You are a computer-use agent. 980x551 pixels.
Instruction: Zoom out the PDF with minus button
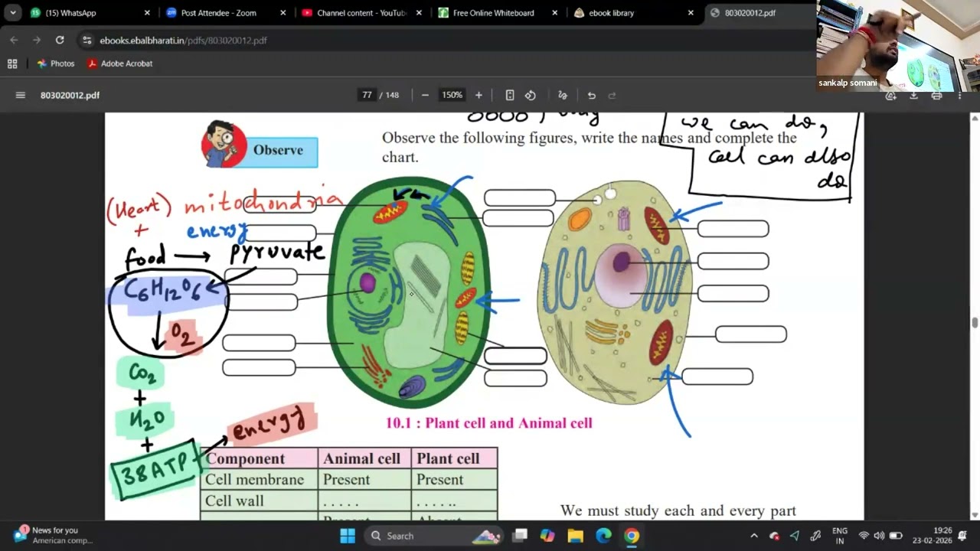click(425, 95)
